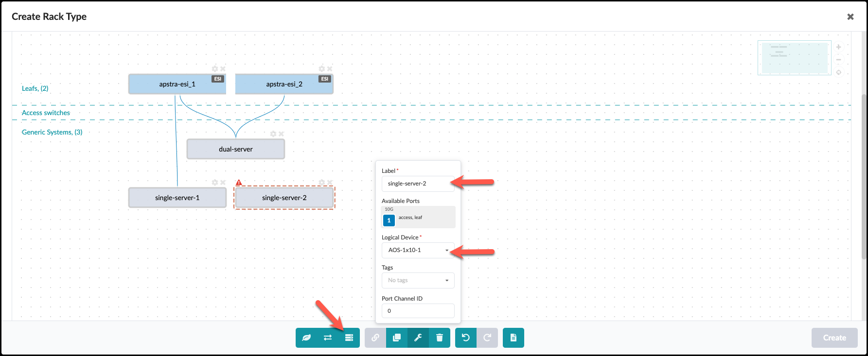868x356 pixels.
Task: Select the single-server-1 node
Action: (177, 198)
